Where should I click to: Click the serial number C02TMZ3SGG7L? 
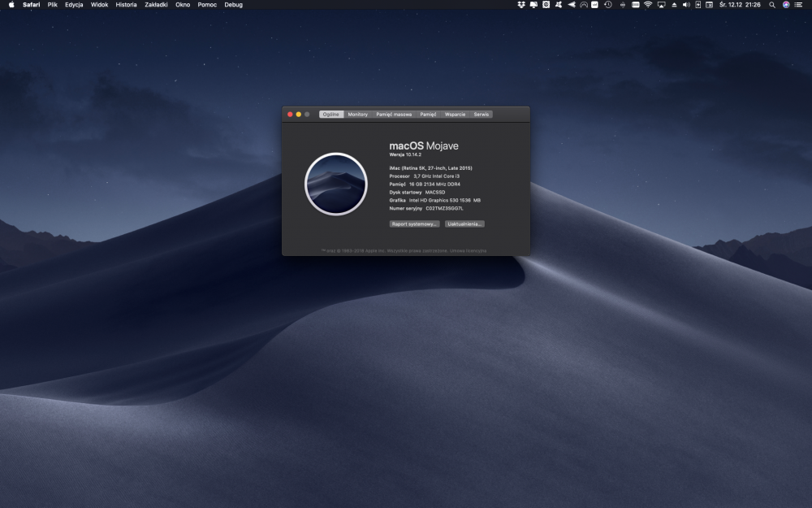(x=444, y=208)
